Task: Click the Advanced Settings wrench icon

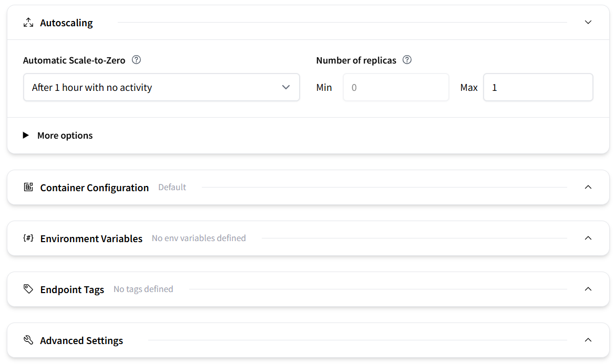Action: tap(28, 340)
